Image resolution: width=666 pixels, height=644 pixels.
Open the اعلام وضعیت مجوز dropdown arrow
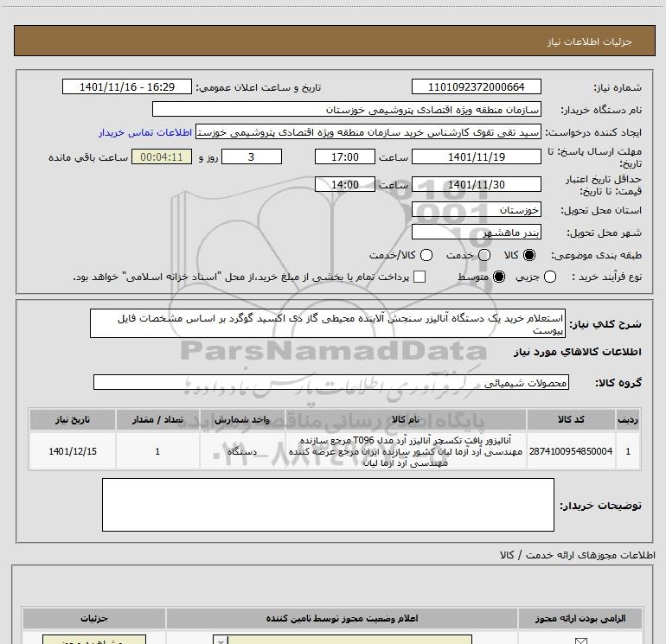coord(221,641)
